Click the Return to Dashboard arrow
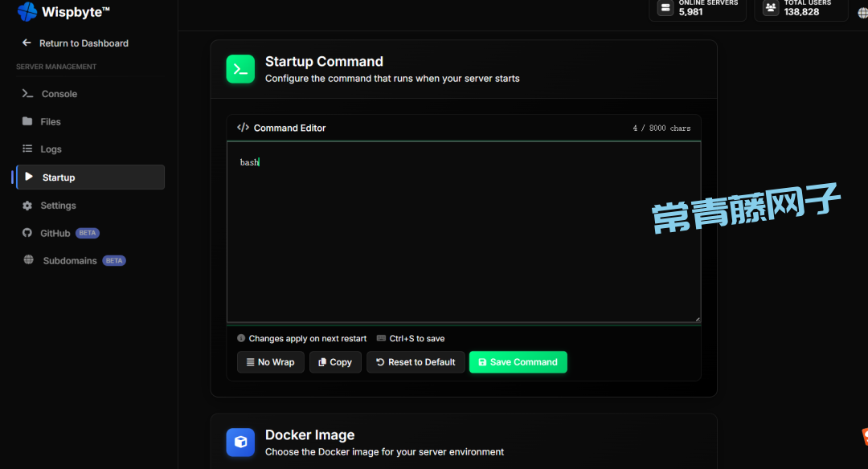Screen dimensions: 868x469 27,43
